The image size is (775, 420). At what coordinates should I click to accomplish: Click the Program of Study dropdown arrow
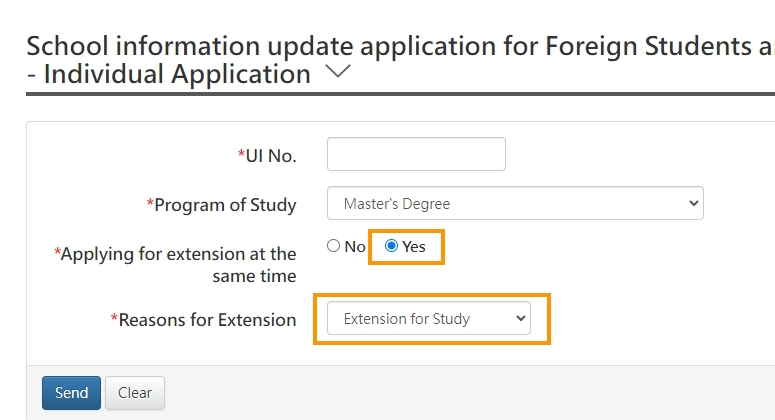[x=693, y=203]
